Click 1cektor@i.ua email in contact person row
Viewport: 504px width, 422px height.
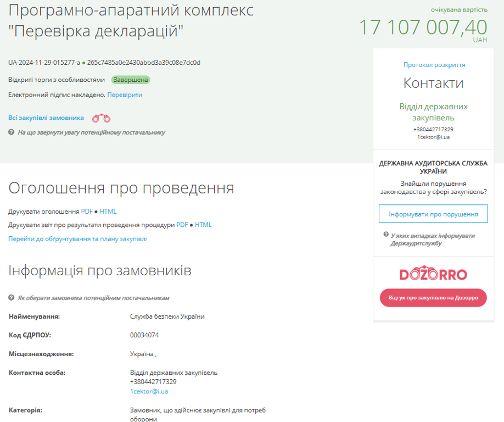(x=149, y=392)
